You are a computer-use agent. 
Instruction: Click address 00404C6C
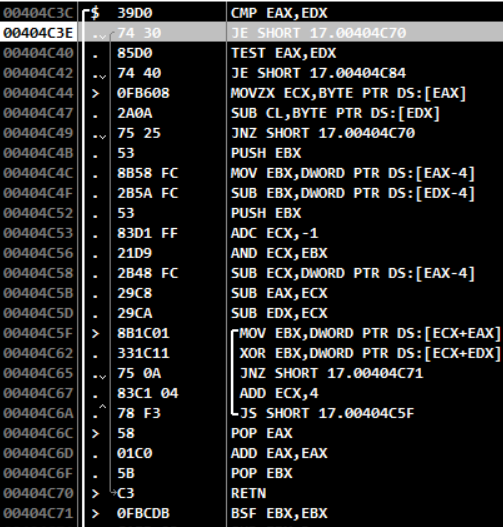tap(38, 433)
